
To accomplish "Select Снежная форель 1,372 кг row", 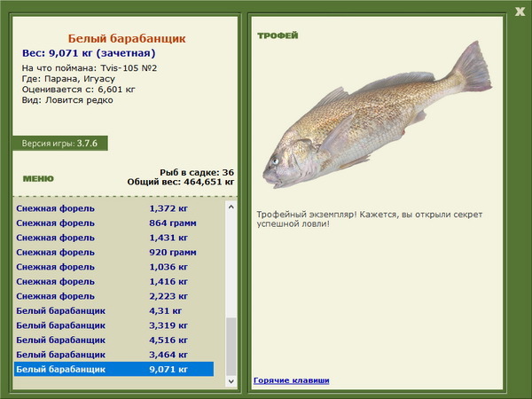I will point(114,208).
